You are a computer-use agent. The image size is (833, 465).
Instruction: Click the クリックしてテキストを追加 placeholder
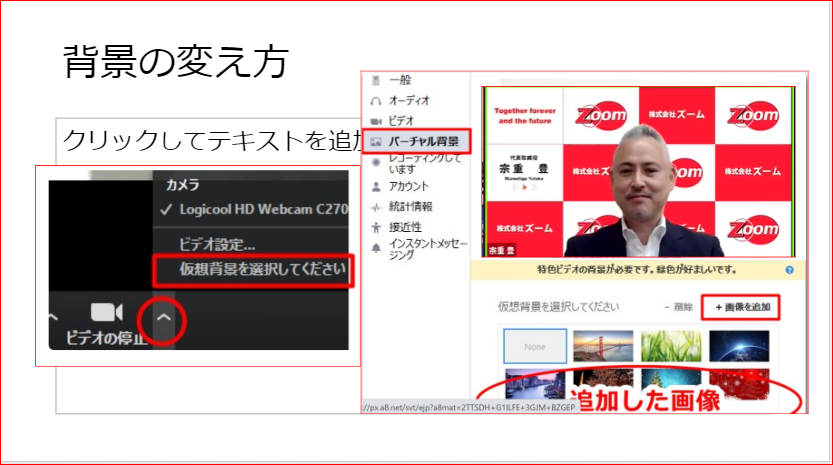coord(212,141)
